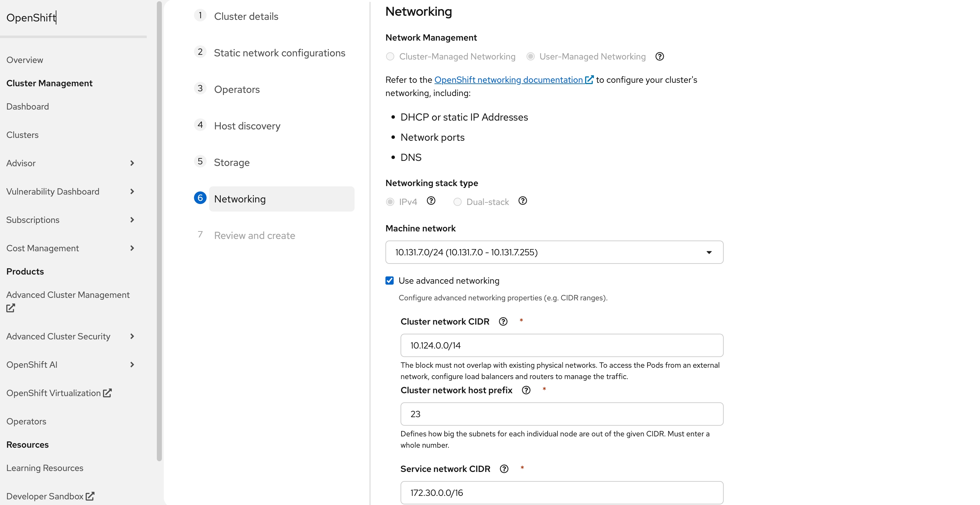Uncheck Use advanced networking checkbox
Image resolution: width=980 pixels, height=505 pixels.
click(390, 281)
